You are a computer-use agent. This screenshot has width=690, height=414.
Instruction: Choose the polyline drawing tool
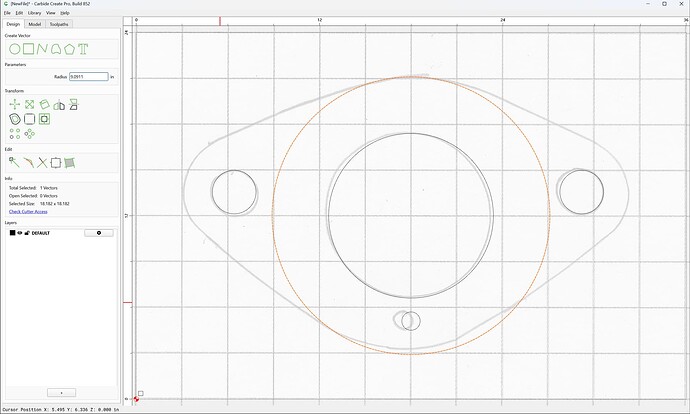click(x=42, y=49)
